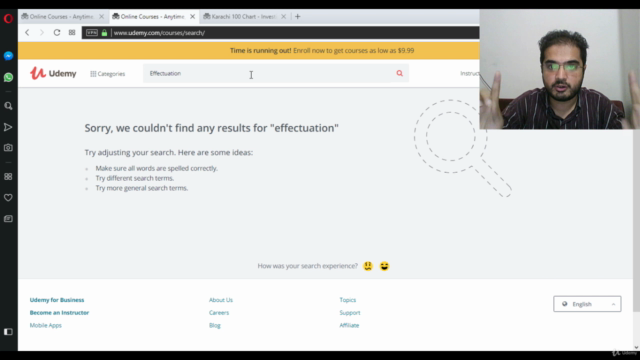The width and height of the screenshot is (640, 360).
Task: Expand the English language selector
Action: point(587,304)
